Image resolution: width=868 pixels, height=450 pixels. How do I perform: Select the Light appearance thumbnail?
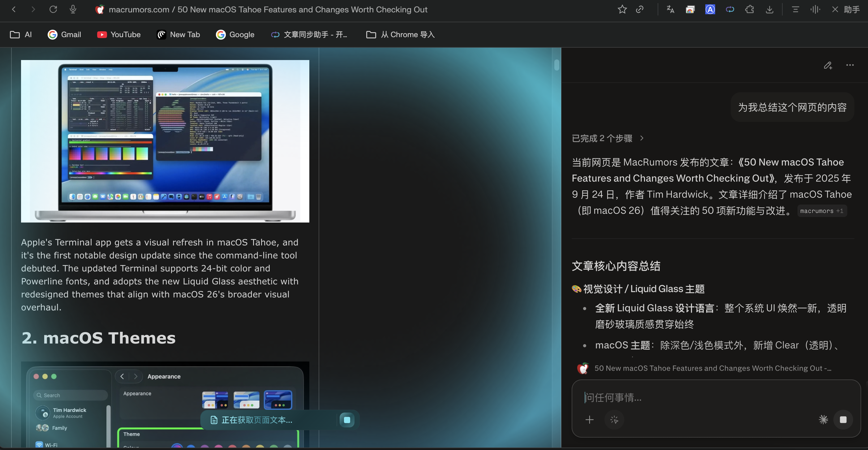(x=246, y=400)
